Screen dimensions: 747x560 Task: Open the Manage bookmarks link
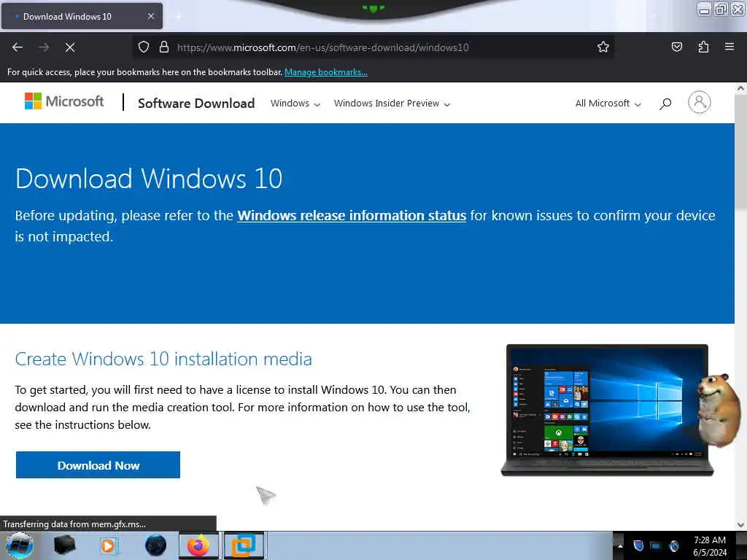pos(326,72)
